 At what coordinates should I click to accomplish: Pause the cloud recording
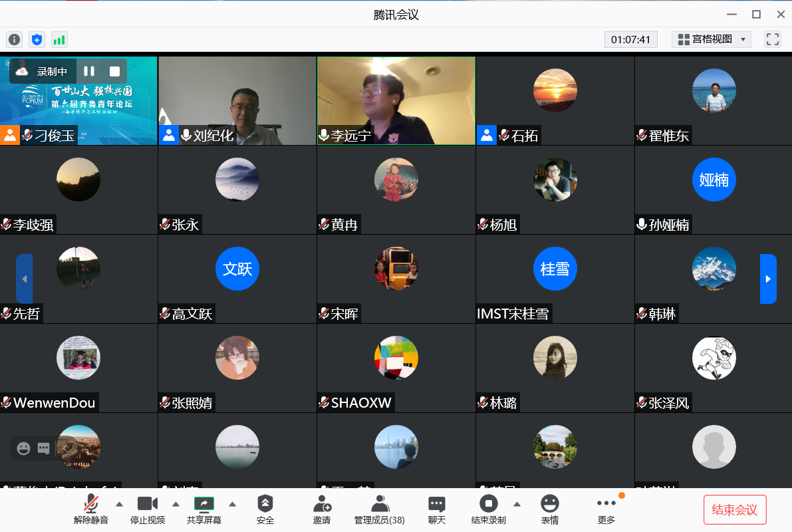tap(89, 71)
